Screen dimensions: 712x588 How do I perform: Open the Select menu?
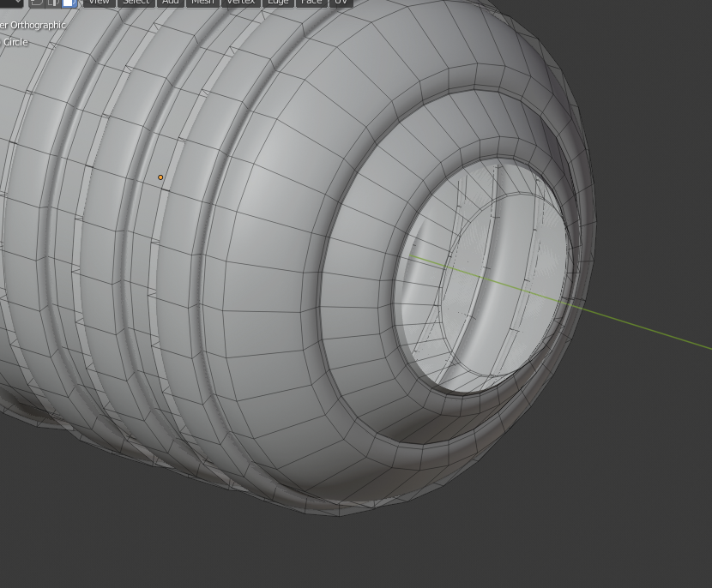click(x=136, y=3)
